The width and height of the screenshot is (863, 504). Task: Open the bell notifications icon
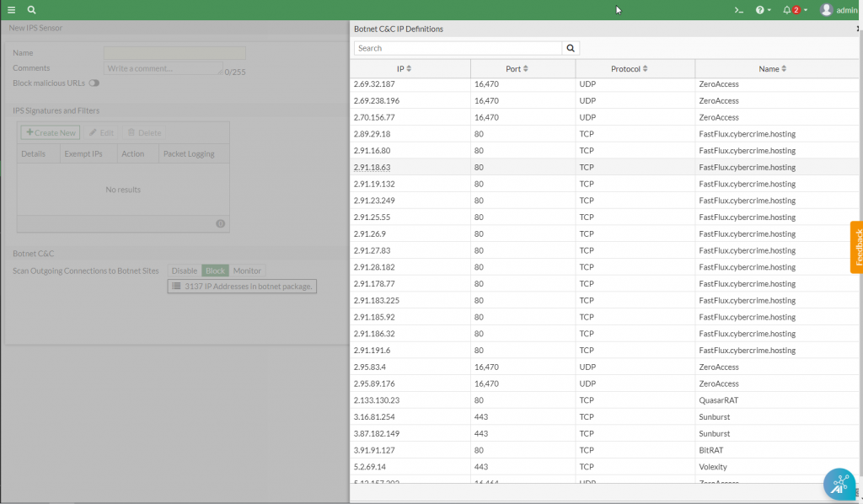pyautogui.click(x=787, y=10)
